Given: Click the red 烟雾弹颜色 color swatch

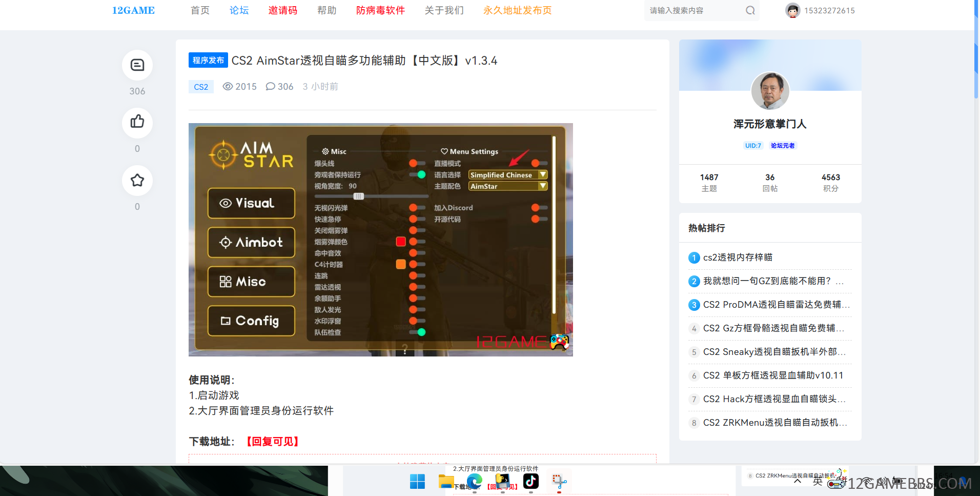Looking at the screenshot, I should click(401, 242).
